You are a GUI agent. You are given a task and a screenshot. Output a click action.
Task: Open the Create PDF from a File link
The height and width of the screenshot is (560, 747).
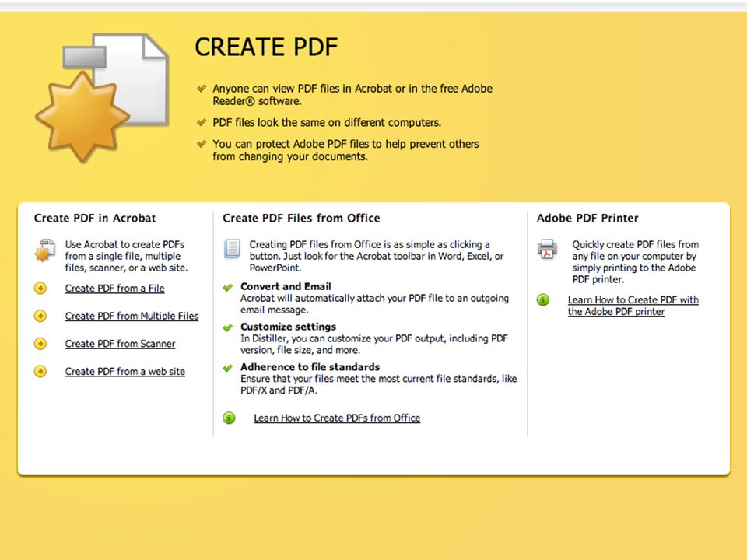pyautogui.click(x=115, y=288)
